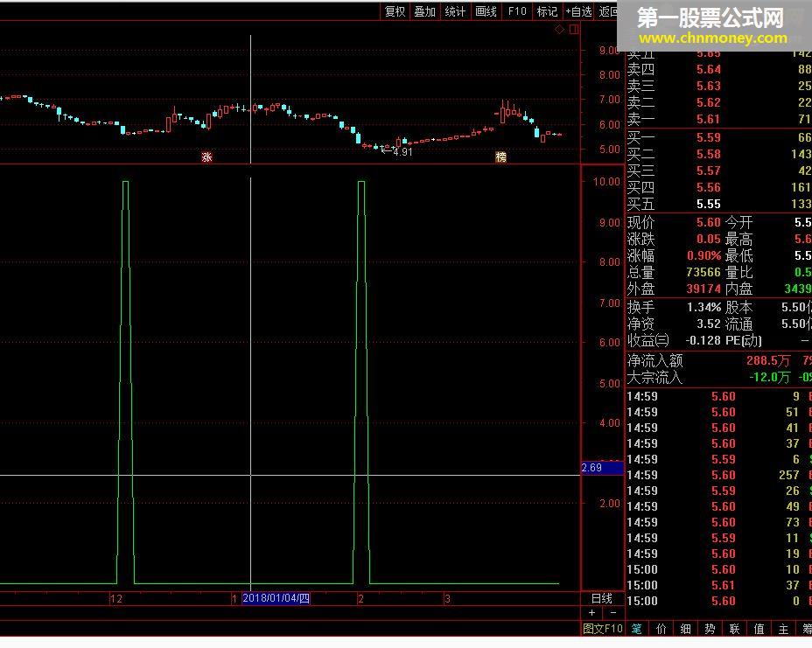Click the month 2 axis marker

pos(361,599)
